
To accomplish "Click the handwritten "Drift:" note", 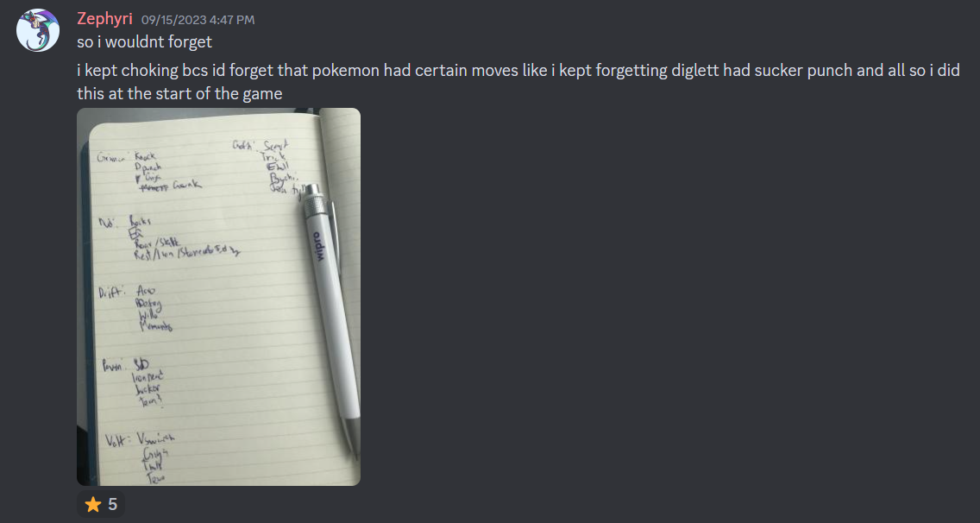I will pyautogui.click(x=111, y=292).
